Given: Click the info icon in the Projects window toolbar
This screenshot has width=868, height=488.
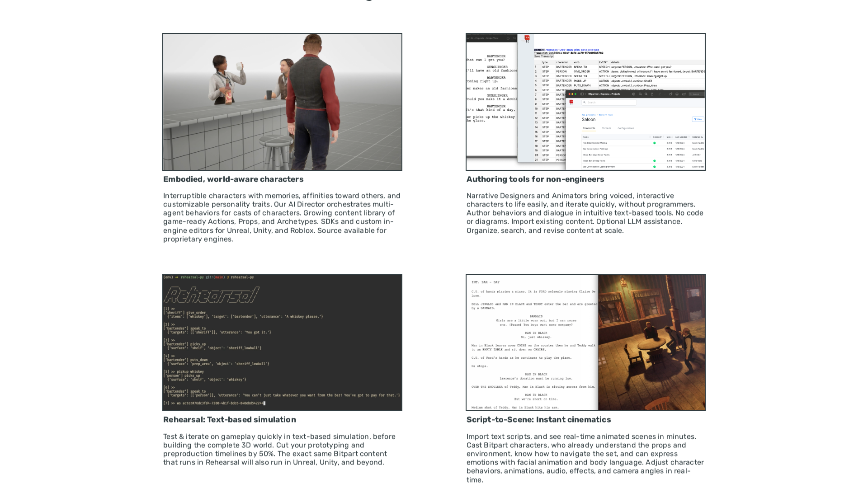Looking at the screenshot, I should (634, 94).
